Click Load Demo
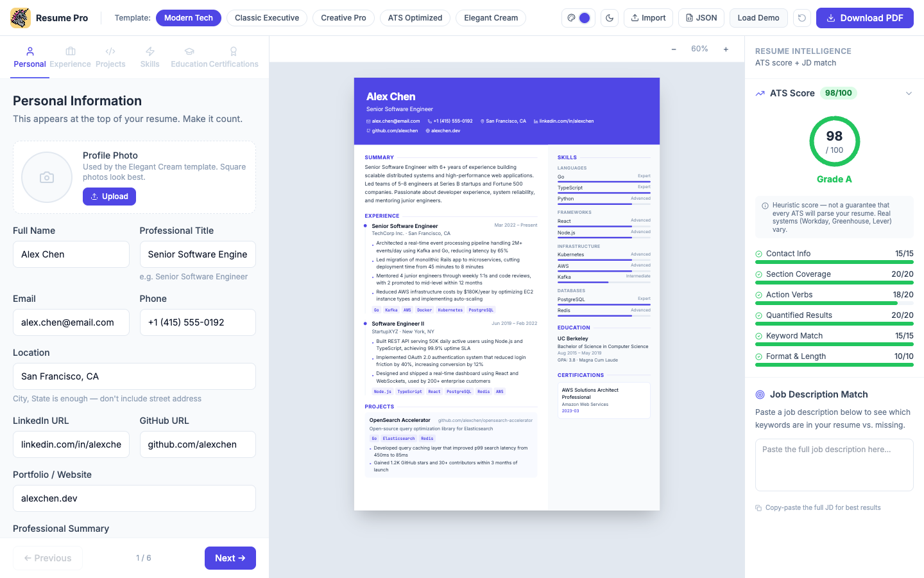The image size is (924, 578). 758,18
